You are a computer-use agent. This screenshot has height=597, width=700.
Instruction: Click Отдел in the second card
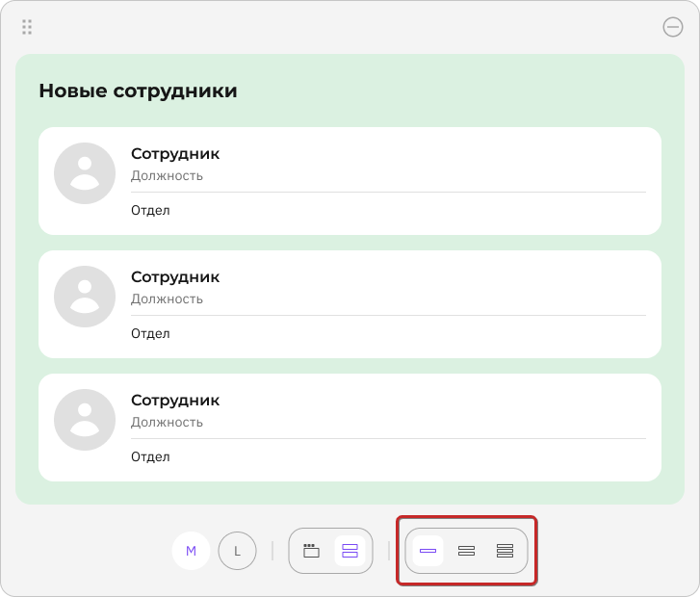pyautogui.click(x=150, y=333)
